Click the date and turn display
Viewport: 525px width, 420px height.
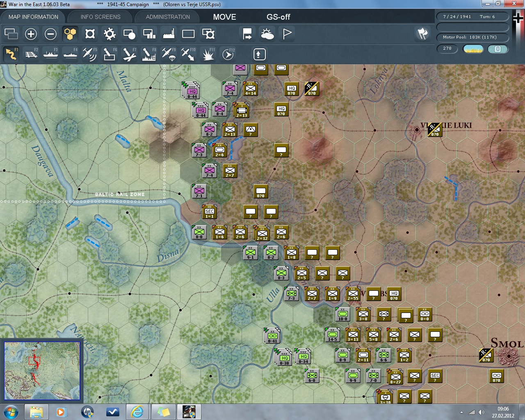(x=472, y=17)
